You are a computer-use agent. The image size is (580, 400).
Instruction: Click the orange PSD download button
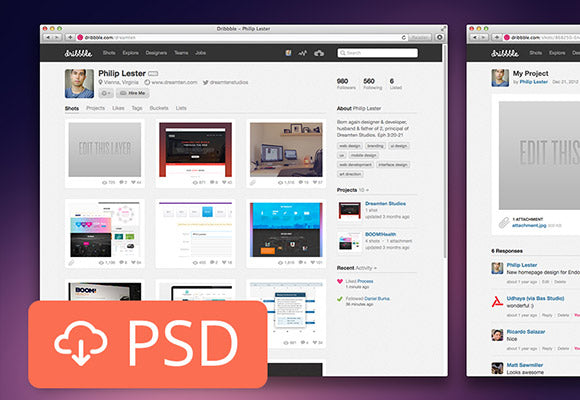pos(148,344)
